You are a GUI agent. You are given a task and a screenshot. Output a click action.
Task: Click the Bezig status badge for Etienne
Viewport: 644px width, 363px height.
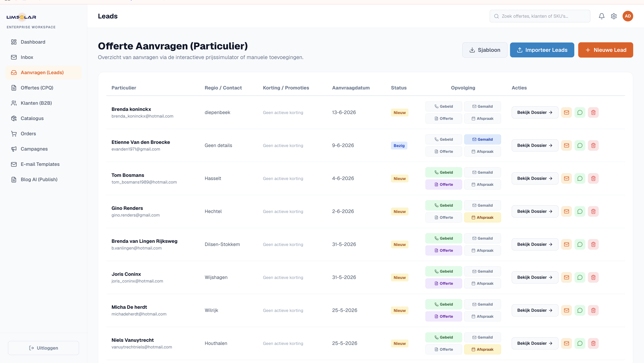point(399,146)
